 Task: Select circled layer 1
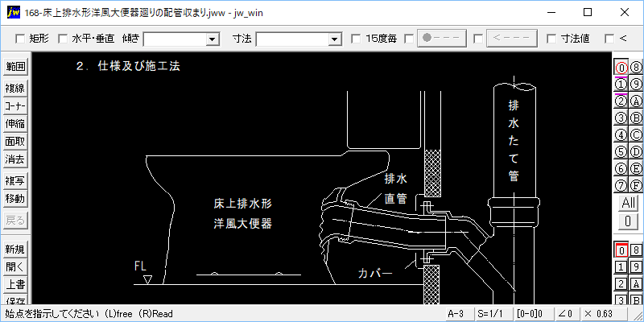coord(621,85)
